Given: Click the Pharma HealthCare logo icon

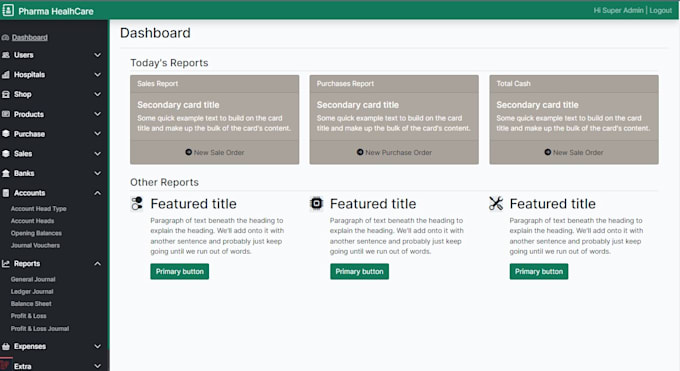Looking at the screenshot, I should [x=8, y=10].
